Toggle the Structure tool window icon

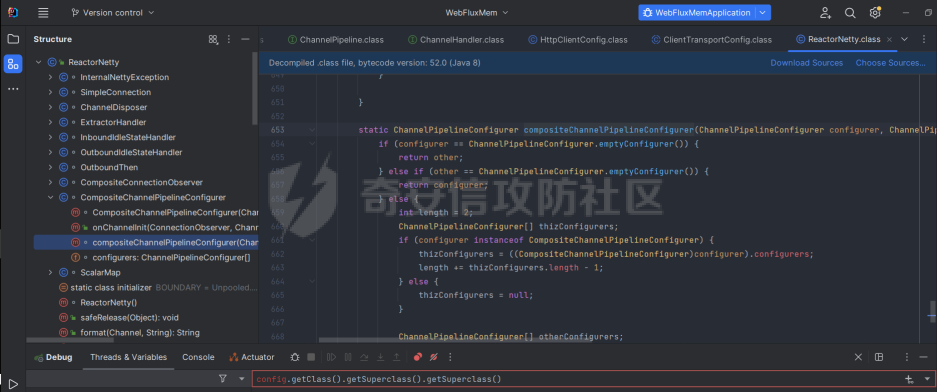pyautogui.click(x=13, y=63)
